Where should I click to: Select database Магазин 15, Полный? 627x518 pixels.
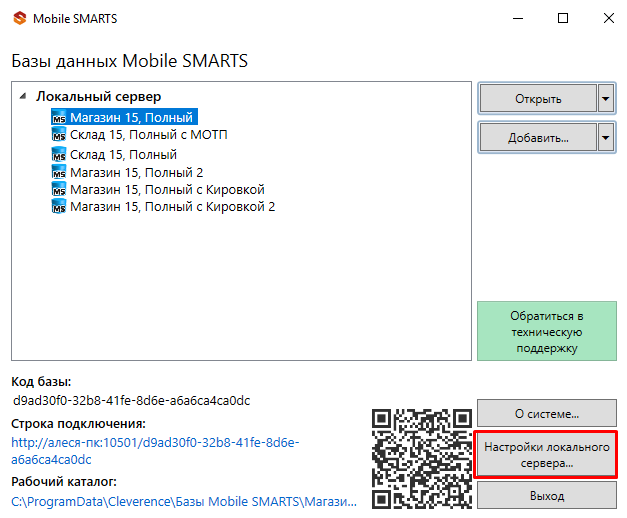[x=132, y=118]
